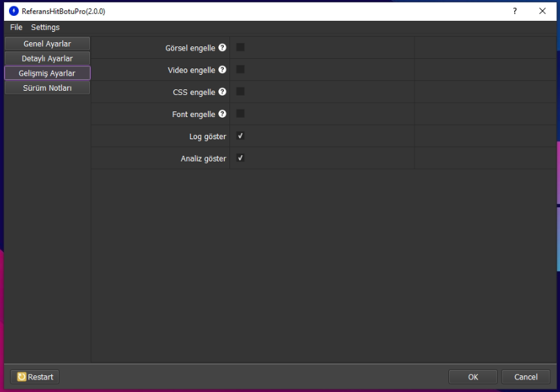The width and height of the screenshot is (560, 392).
Task: Click the help icon beside Font engelle
Action: (222, 114)
